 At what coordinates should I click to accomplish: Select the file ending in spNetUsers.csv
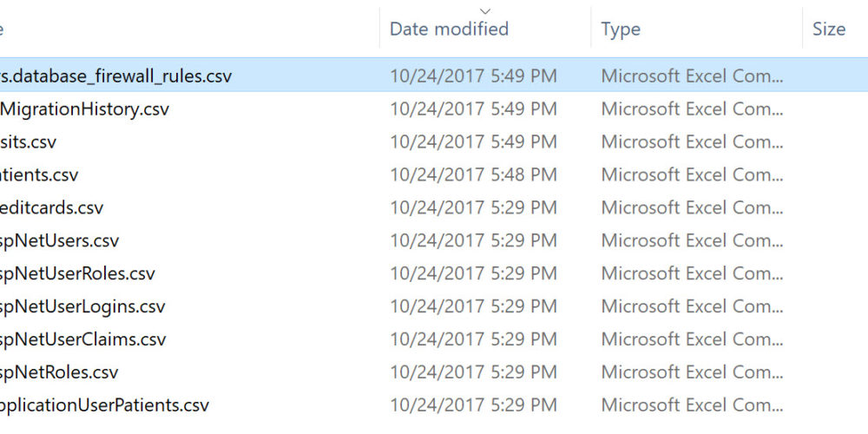(x=60, y=241)
